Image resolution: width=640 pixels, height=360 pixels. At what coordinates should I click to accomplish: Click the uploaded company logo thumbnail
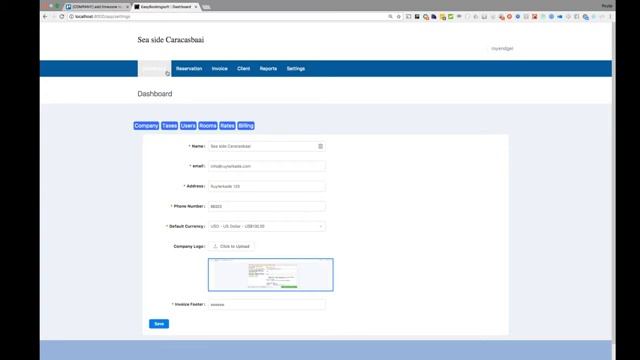271,275
